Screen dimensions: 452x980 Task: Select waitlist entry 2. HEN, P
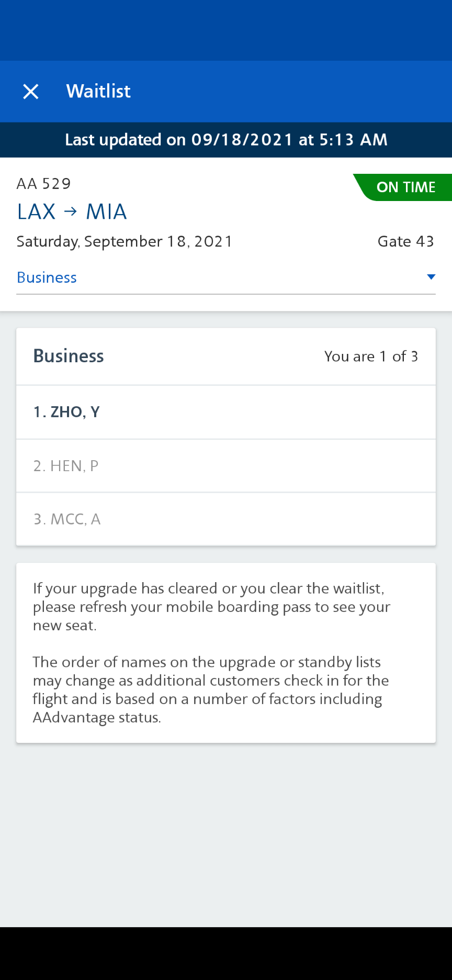(x=226, y=466)
